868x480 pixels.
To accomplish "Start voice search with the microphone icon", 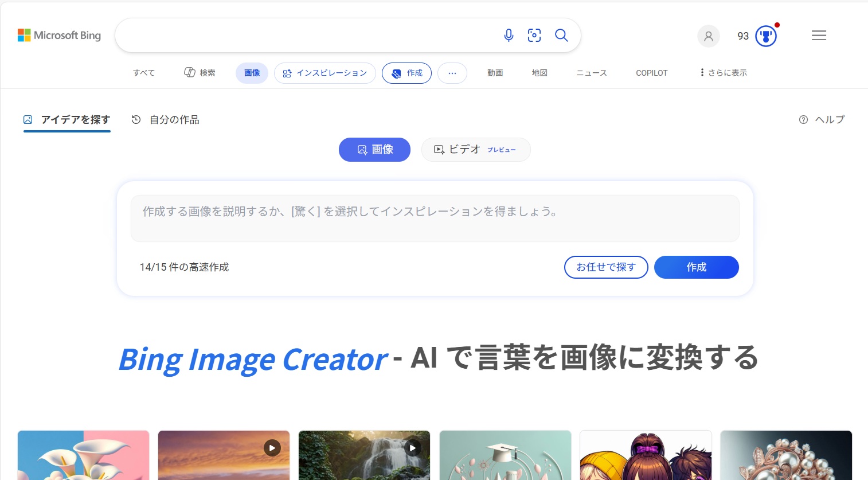I will [509, 36].
